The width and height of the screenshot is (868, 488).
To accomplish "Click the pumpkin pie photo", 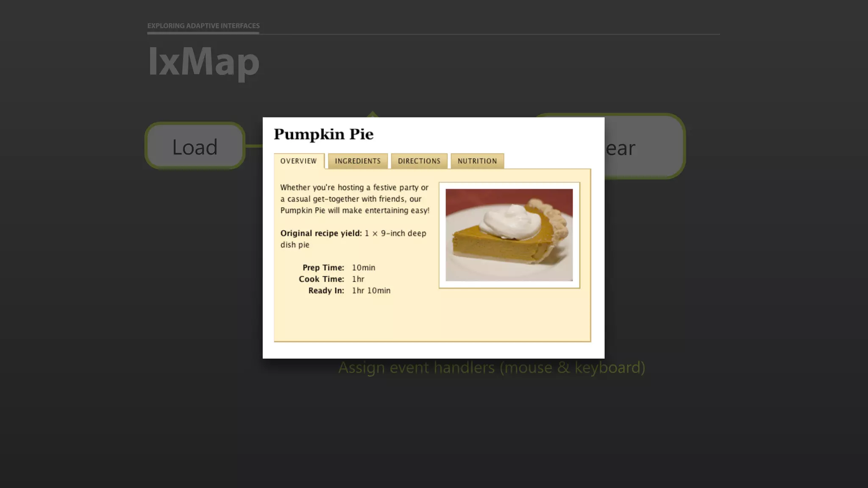I will [509, 235].
